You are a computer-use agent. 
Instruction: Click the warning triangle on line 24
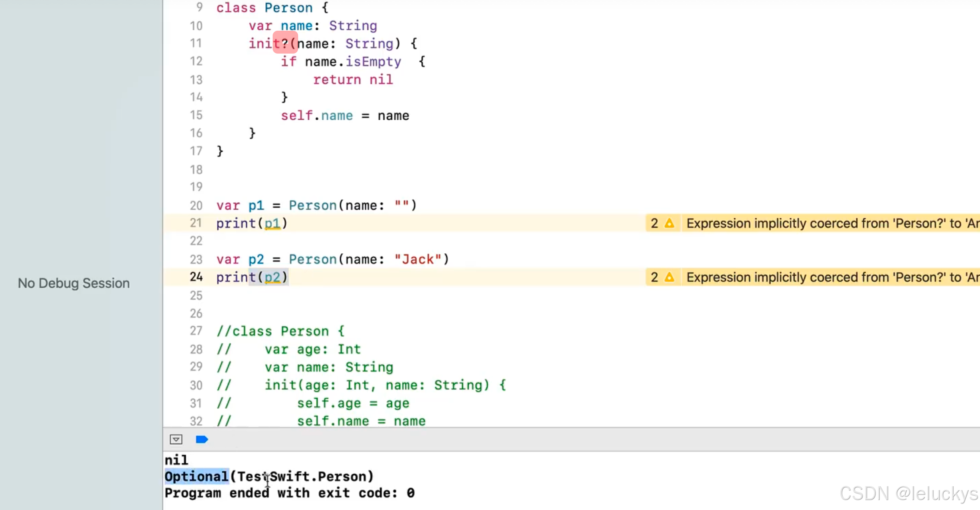(669, 277)
